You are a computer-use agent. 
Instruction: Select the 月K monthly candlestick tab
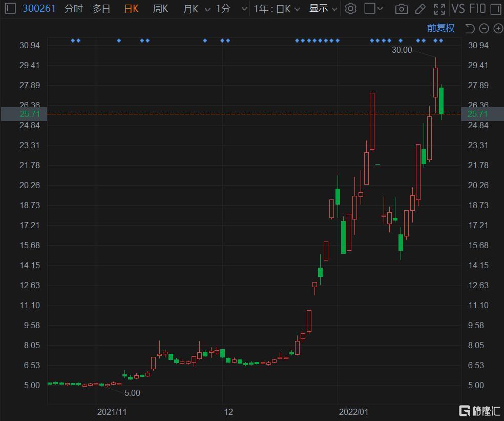tap(191, 9)
